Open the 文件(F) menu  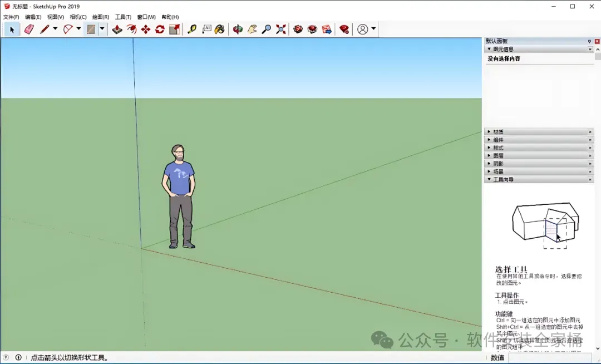point(11,17)
